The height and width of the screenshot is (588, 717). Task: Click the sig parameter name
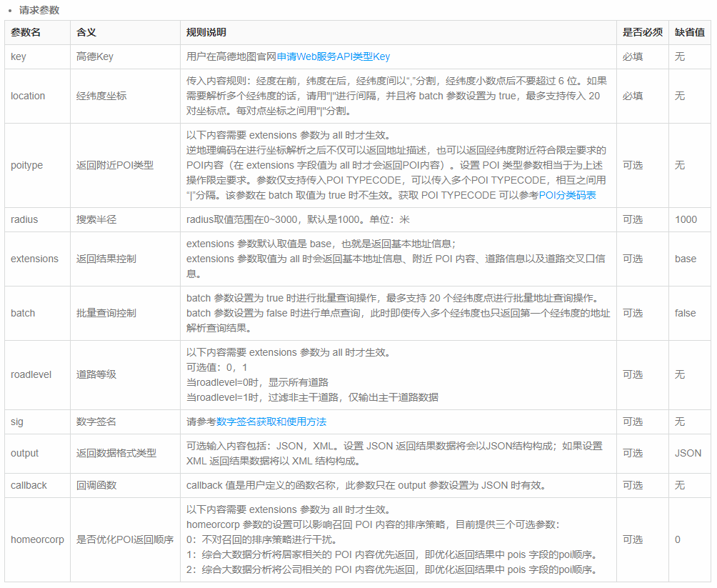[x=17, y=422]
